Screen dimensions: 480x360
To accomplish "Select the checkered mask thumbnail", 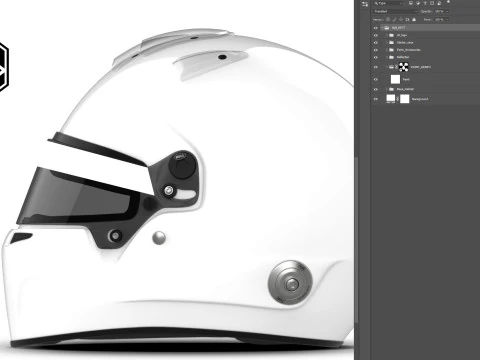I will 404,67.
